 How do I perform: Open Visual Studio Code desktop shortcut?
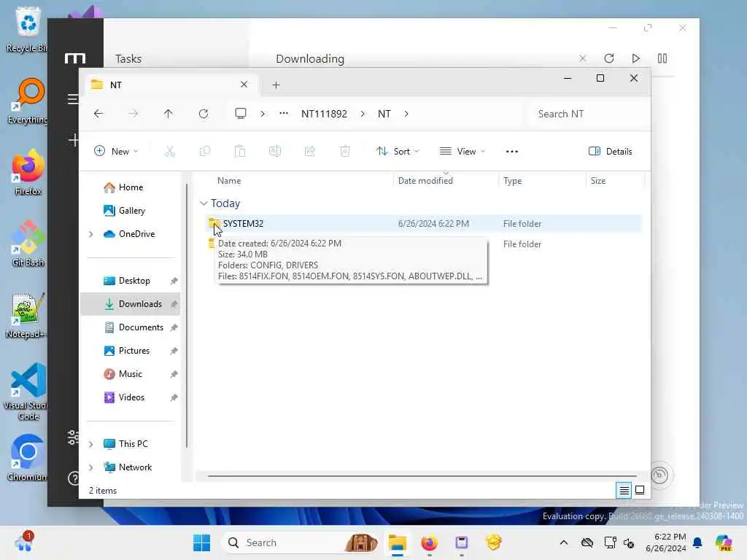[x=28, y=392]
